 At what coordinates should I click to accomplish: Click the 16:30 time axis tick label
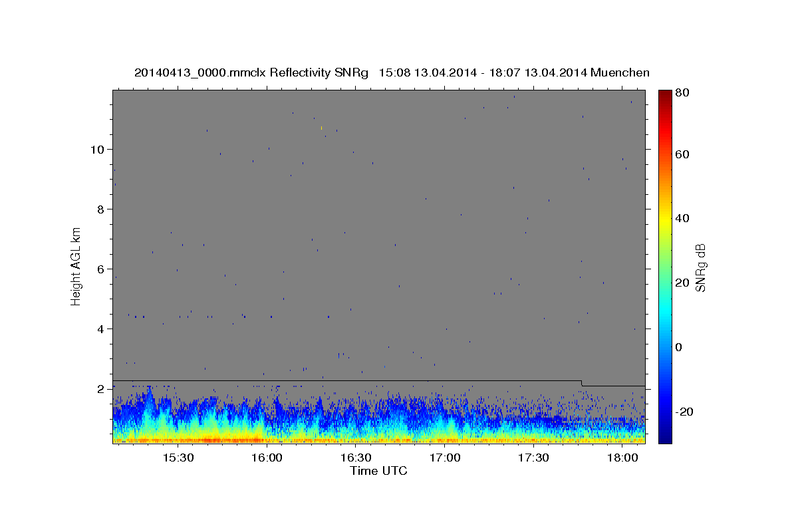click(x=356, y=458)
